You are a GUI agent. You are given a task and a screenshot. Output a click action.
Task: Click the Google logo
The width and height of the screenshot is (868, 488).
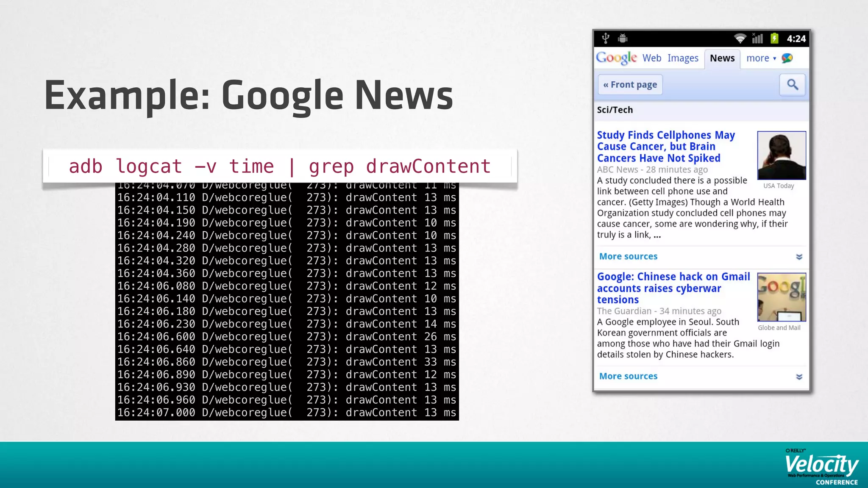pos(616,58)
